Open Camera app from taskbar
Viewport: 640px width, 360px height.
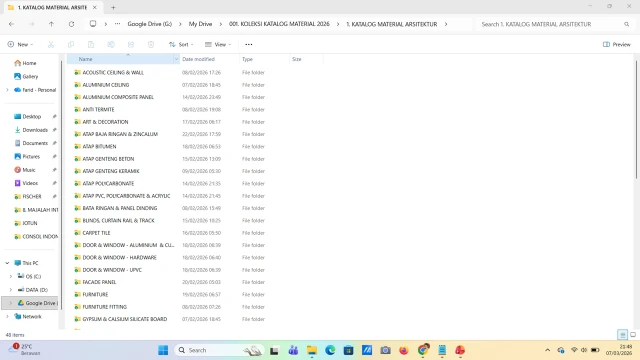tap(385, 350)
